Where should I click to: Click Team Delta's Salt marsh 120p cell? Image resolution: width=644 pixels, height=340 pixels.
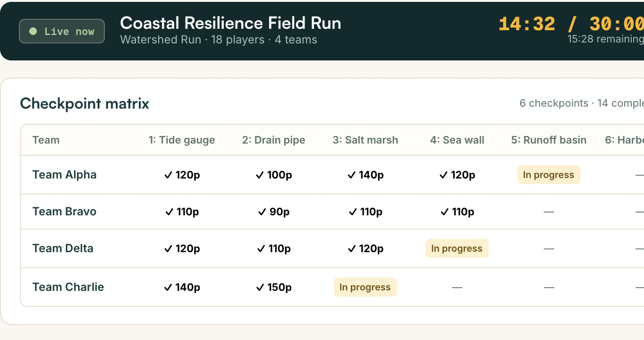[x=365, y=248]
